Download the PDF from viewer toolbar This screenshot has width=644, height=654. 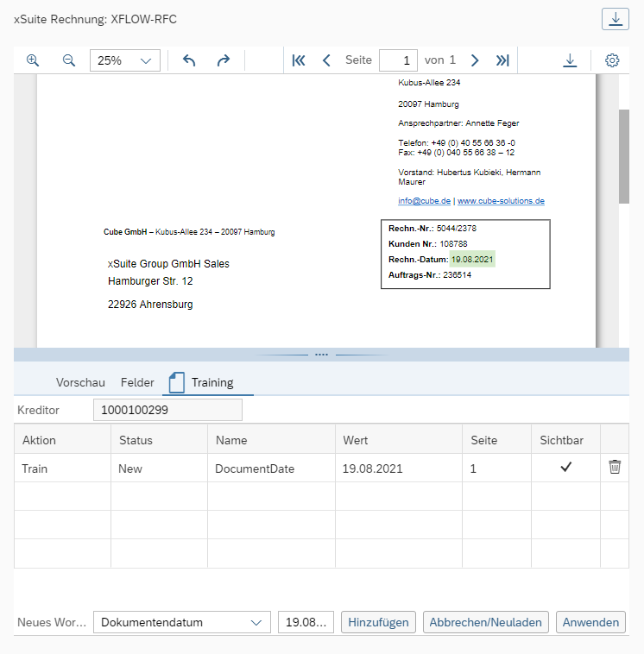pyautogui.click(x=570, y=60)
